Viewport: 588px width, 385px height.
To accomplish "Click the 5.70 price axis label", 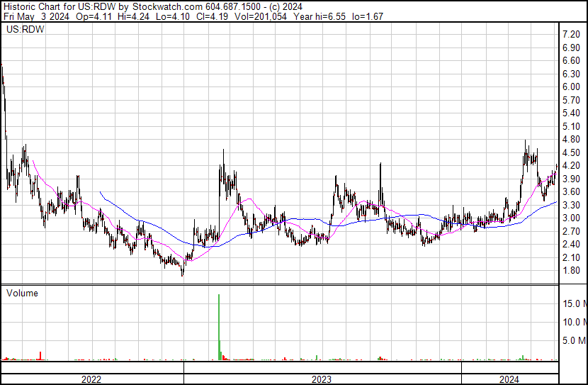I will pyautogui.click(x=572, y=100).
